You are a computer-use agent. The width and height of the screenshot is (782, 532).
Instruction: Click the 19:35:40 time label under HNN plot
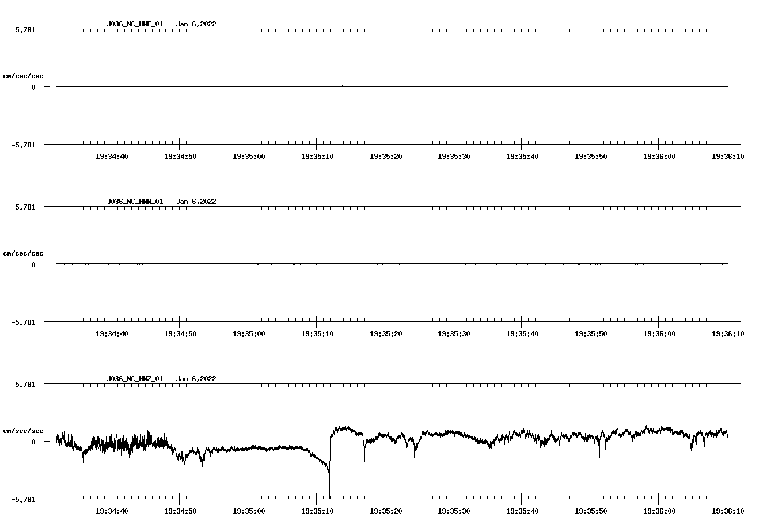point(522,334)
